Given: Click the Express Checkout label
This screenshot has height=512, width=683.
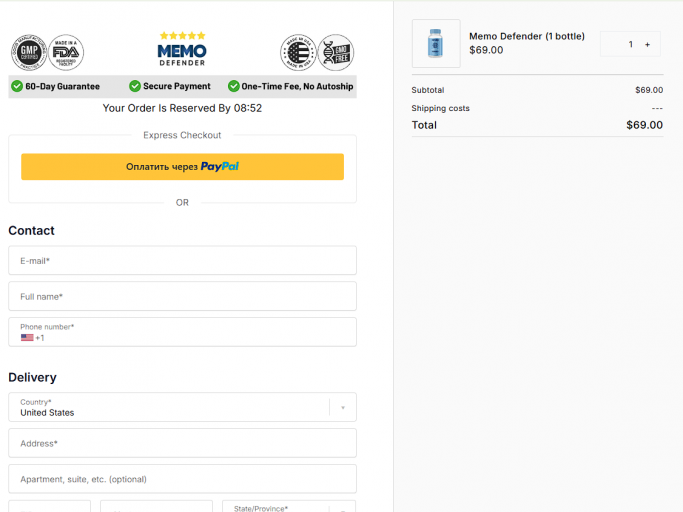Looking at the screenshot, I should tap(182, 136).
